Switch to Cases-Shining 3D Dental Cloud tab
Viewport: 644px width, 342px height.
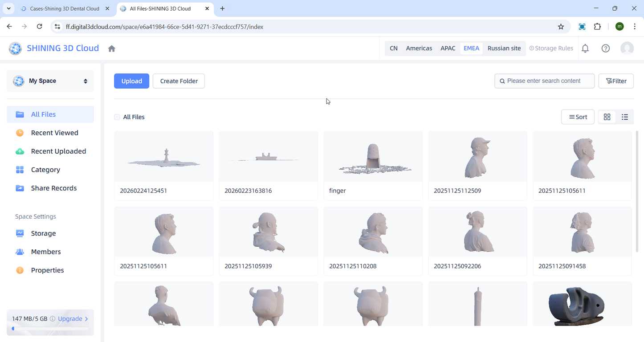click(65, 8)
